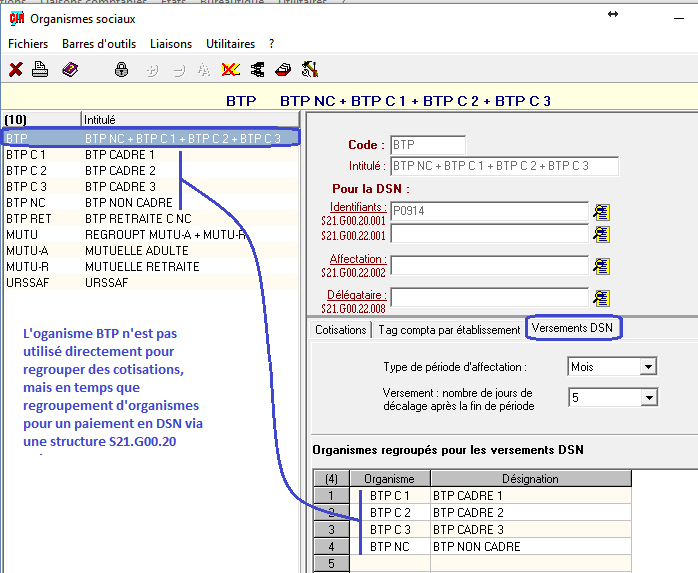Viewport: 698px width, 573px height.
Task: Open lookup icon beside Délégataire field
Action: [601, 298]
